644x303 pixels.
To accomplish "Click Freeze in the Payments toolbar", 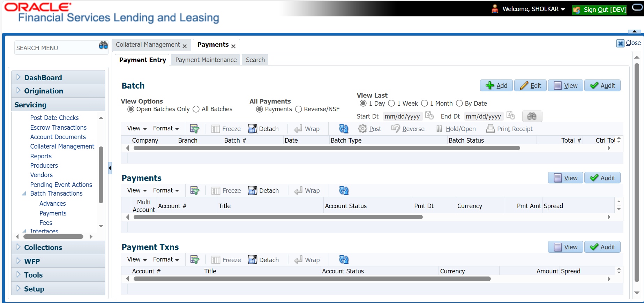I will pyautogui.click(x=226, y=191).
